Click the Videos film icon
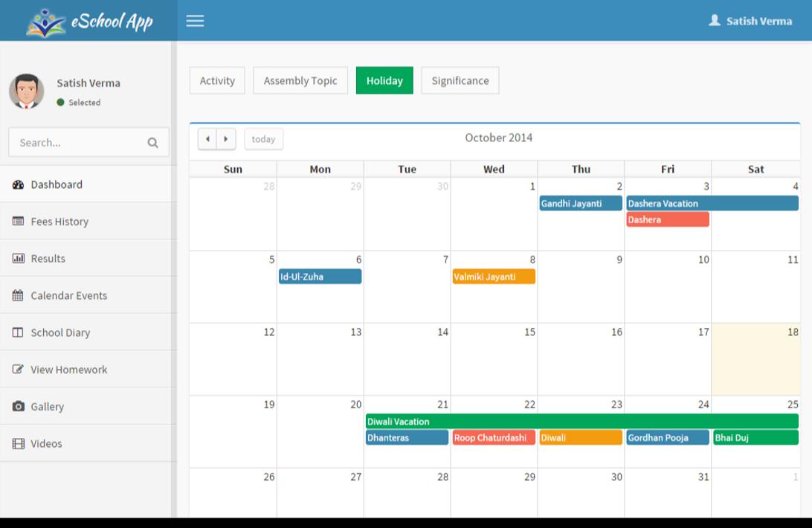The height and width of the screenshot is (528, 812). (x=18, y=443)
